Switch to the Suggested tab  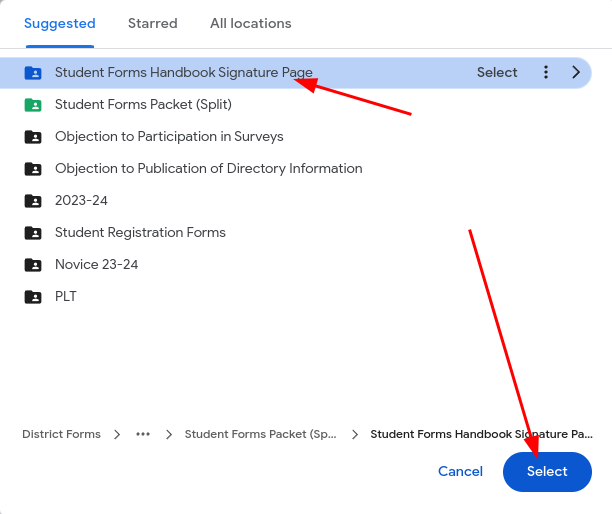[x=60, y=23]
